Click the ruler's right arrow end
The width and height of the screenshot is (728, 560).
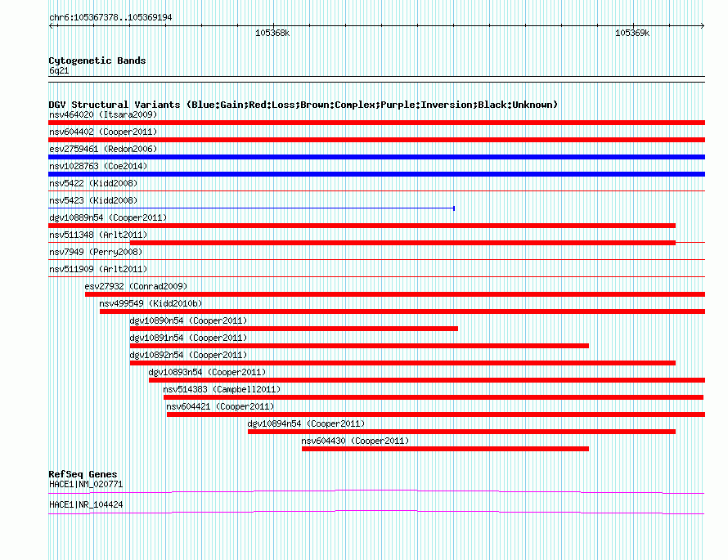coord(703,26)
